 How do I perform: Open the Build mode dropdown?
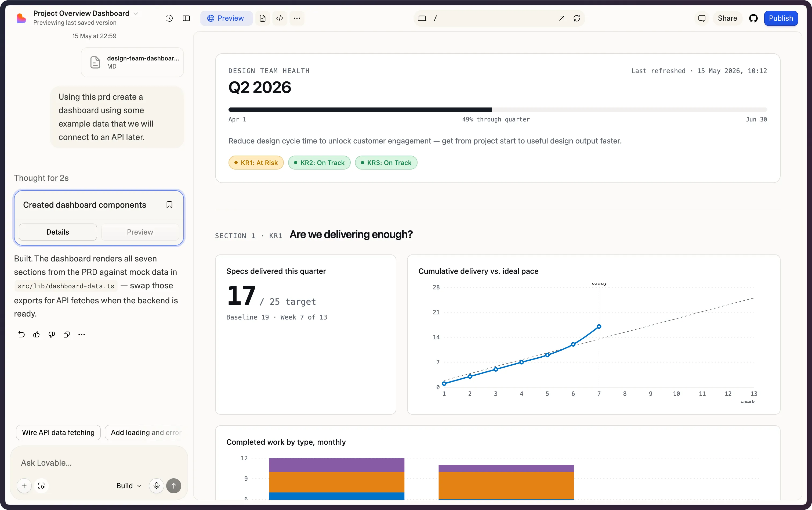[x=129, y=486]
